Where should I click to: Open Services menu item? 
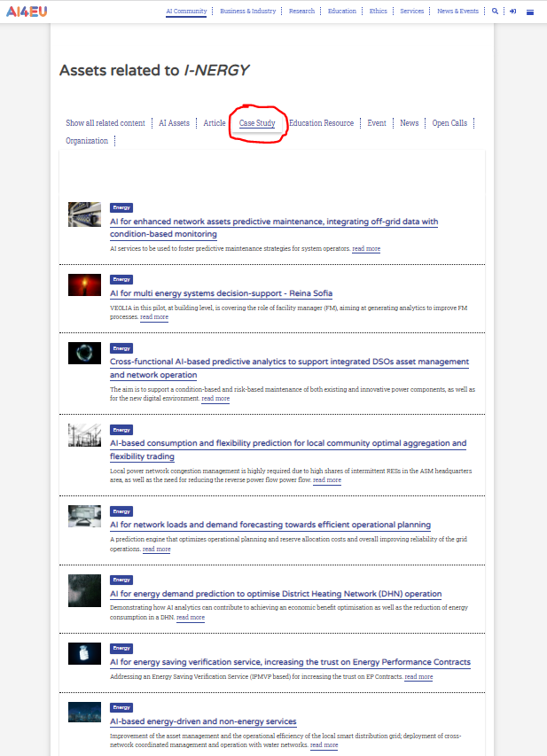click(412, 12)
